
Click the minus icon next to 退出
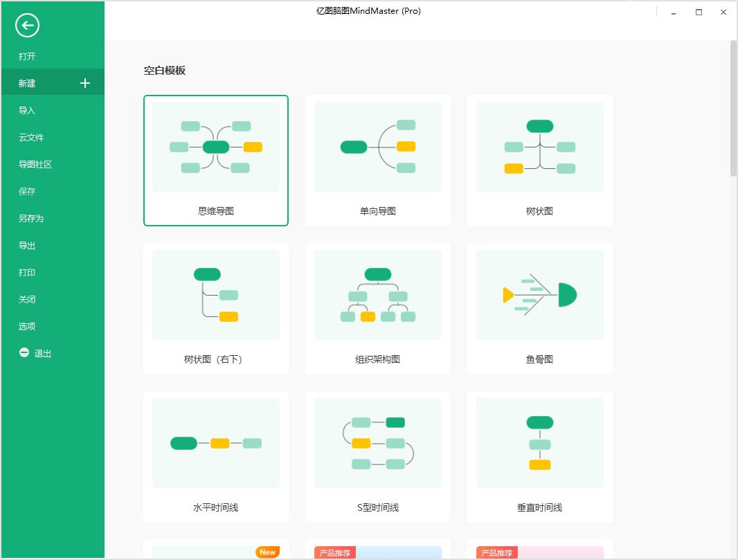[x=24, y=352]
